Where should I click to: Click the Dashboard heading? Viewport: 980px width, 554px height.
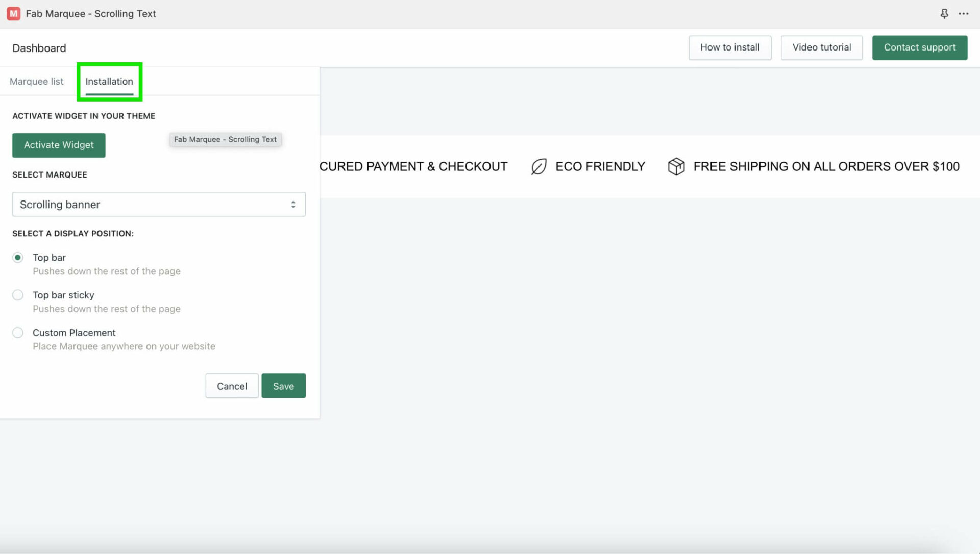click(x=39, y=47)
